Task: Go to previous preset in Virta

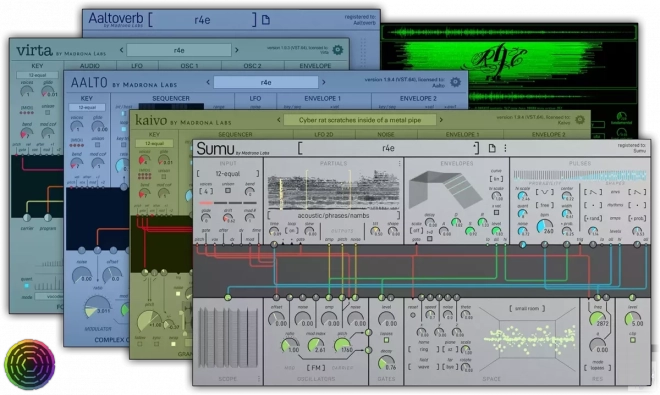Action: tap(122, 50)
